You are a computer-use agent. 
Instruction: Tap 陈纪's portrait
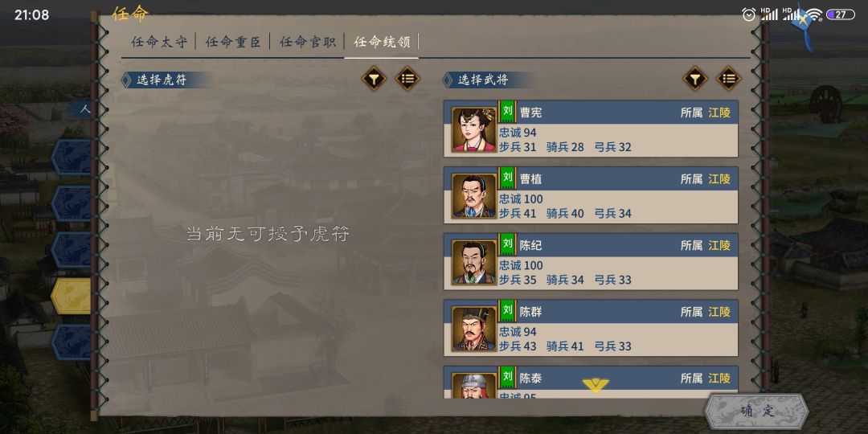pos(474,262)
